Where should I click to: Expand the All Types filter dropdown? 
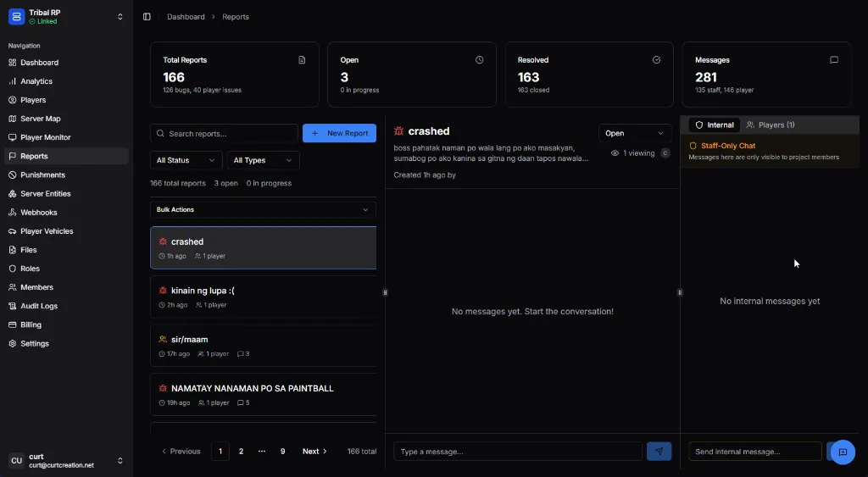click(x=263, y=160)
